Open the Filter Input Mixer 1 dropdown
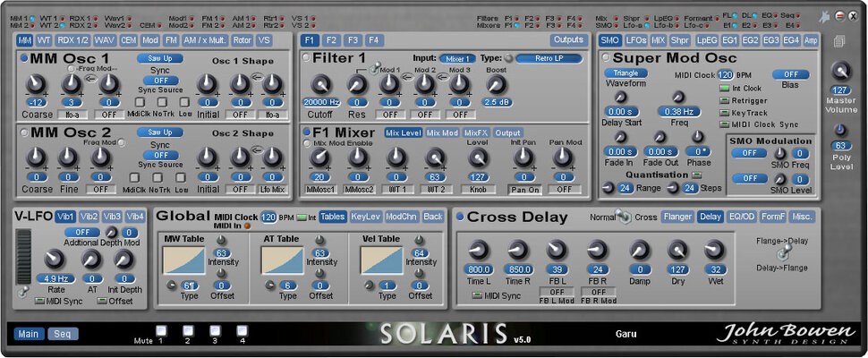868x358 pixels. 458,59
